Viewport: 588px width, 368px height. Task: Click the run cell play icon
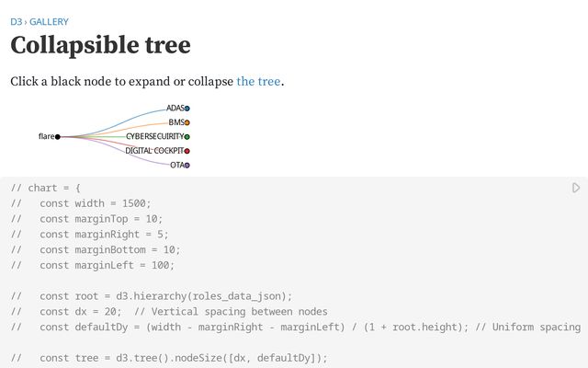click(576, 188)
